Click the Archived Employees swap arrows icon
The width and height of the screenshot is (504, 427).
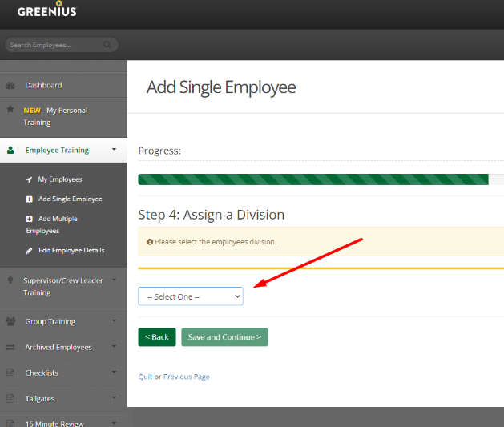[10, 348]
